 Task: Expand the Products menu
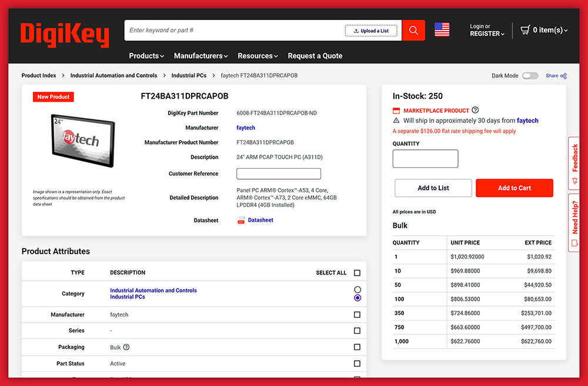146,56
